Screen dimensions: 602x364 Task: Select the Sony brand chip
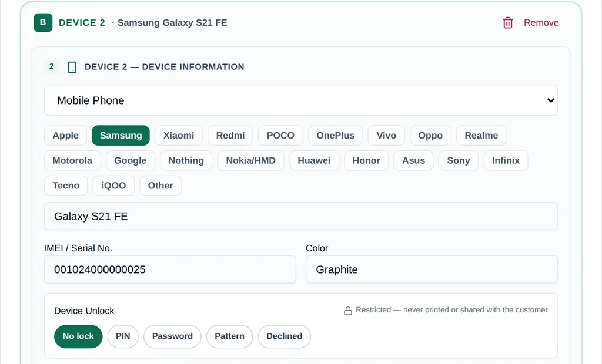(x=459, y=160)
